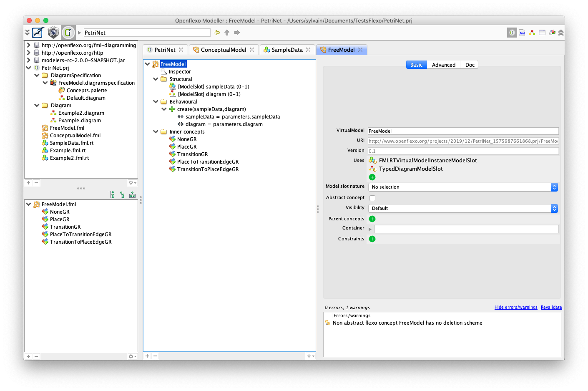Select the Basic inspector tab
The height and width of the screenshot is (391, 588).
pyautogui.click(x=417, y=65)
